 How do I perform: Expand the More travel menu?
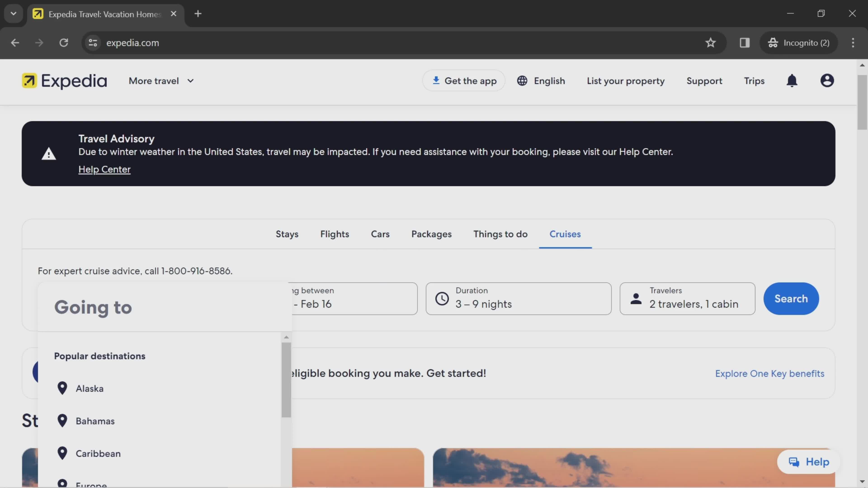click(x=161, y=81)
